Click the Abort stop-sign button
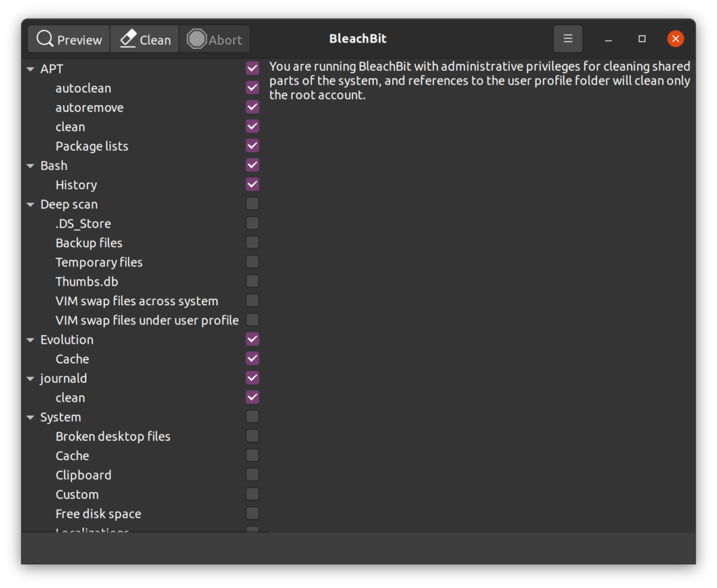The height and width of the screenshot is (588, 717). pyautogui.click(x=214, y=39)
